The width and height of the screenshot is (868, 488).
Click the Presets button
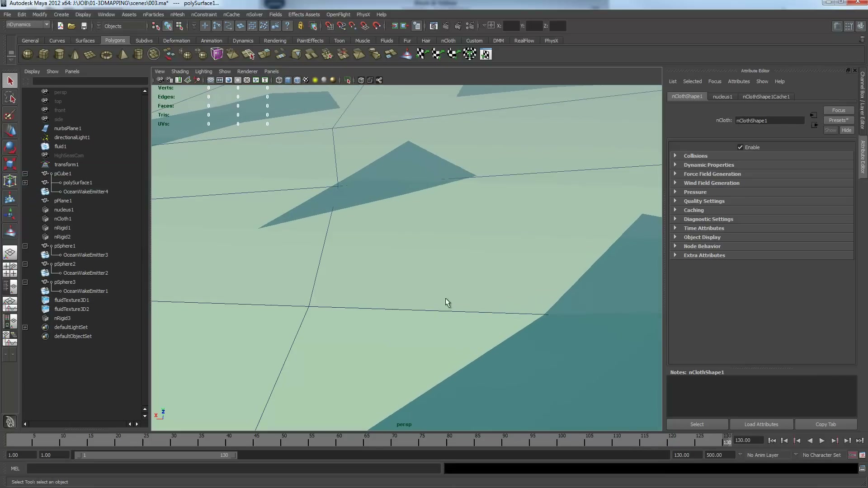coord(838,120)
